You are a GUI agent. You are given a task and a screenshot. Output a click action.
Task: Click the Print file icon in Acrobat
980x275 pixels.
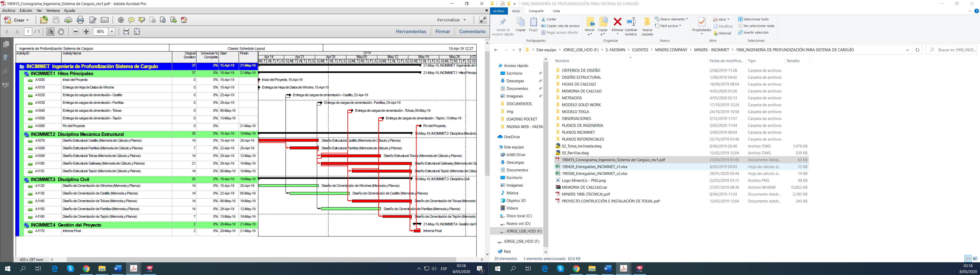[80, 20]
